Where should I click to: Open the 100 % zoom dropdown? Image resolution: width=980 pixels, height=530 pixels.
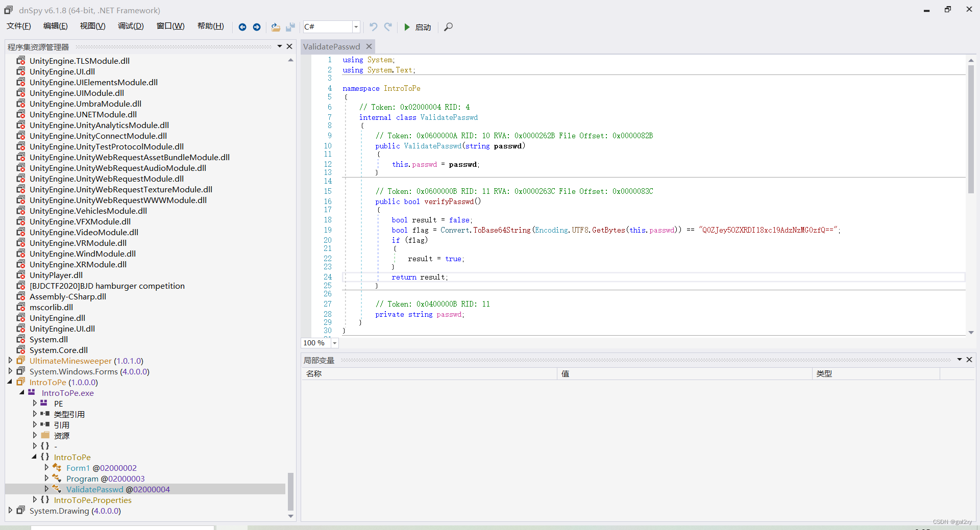click(335, 343)
